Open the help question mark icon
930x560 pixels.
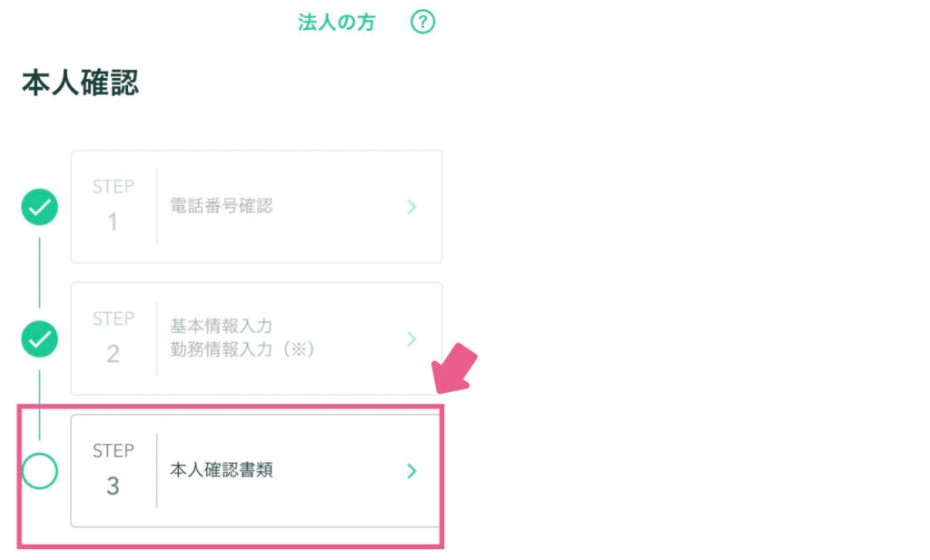pyautogui.click(x=423, y=22)
